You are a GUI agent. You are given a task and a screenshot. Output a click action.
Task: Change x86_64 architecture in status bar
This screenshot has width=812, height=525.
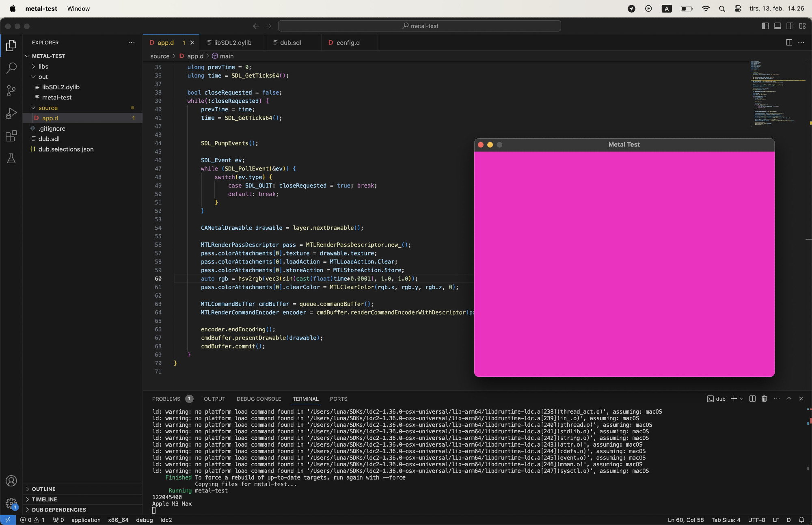coord(118,520)
